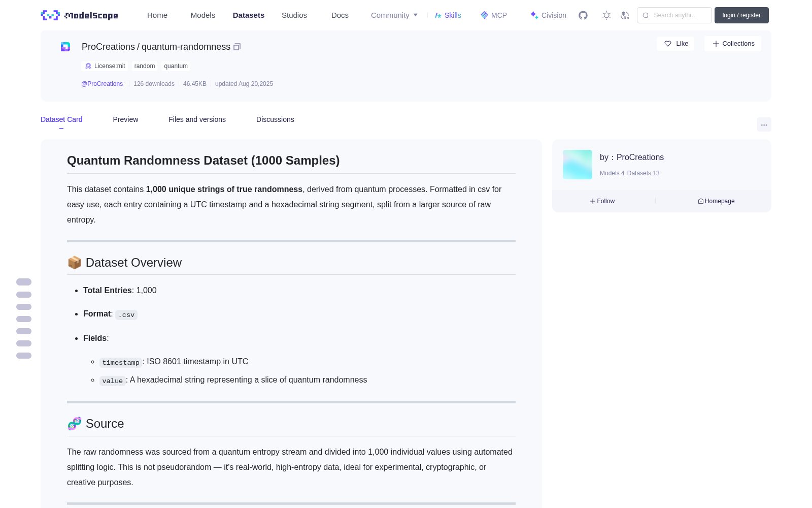
Task: Click the random tag
Action: 145,66
